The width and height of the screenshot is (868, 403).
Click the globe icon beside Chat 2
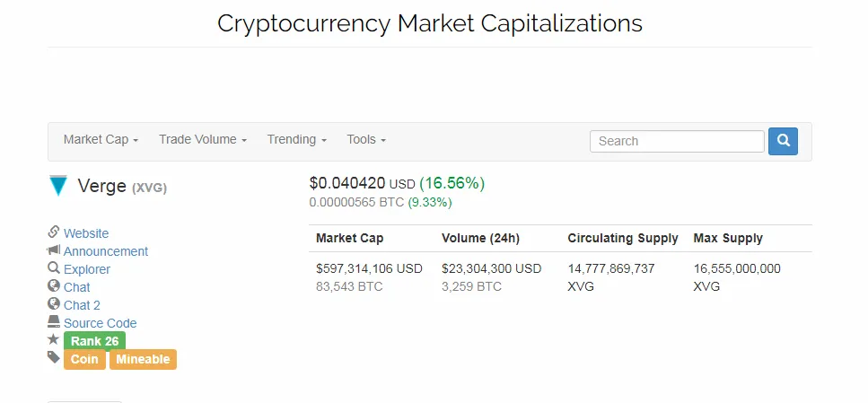click(x=54, y=303)
